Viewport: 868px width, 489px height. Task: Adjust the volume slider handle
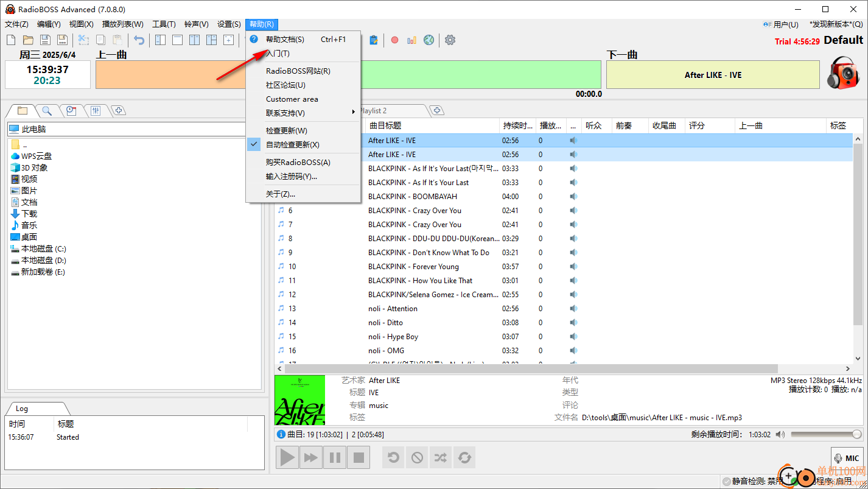tap(856, 434)
